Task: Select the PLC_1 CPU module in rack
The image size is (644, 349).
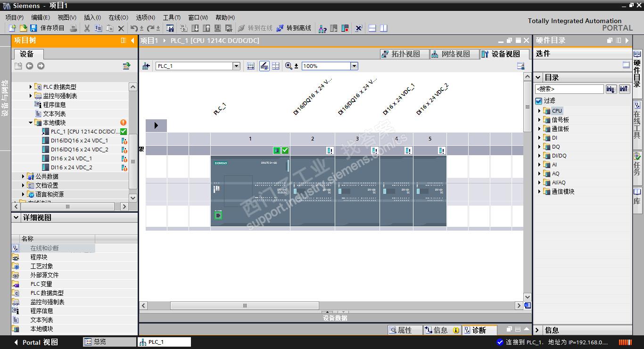Action: coord(250,191)
